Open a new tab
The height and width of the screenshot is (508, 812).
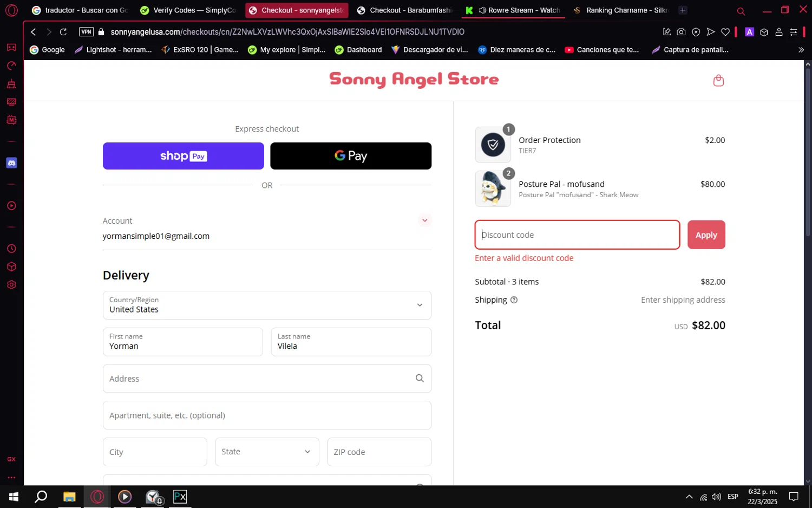tap(683, 10)
